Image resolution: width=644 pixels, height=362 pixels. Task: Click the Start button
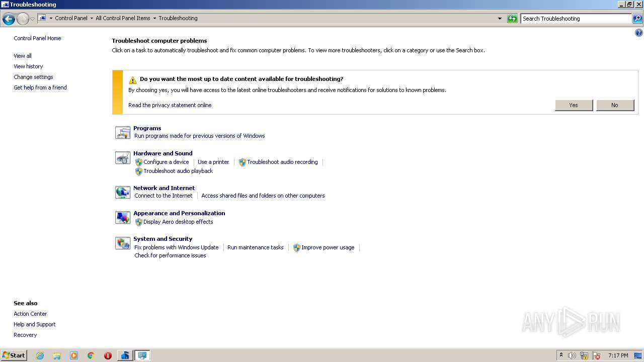click(14, 355)
